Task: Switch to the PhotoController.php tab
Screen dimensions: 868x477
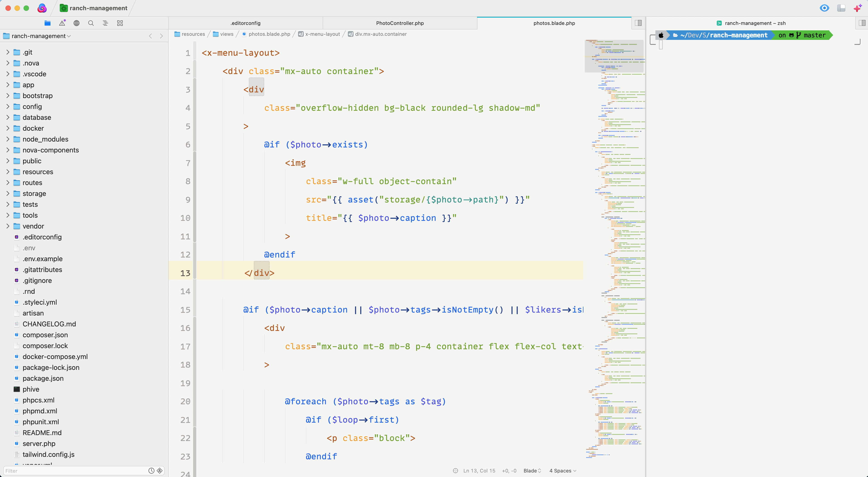Action: [400, 23]
